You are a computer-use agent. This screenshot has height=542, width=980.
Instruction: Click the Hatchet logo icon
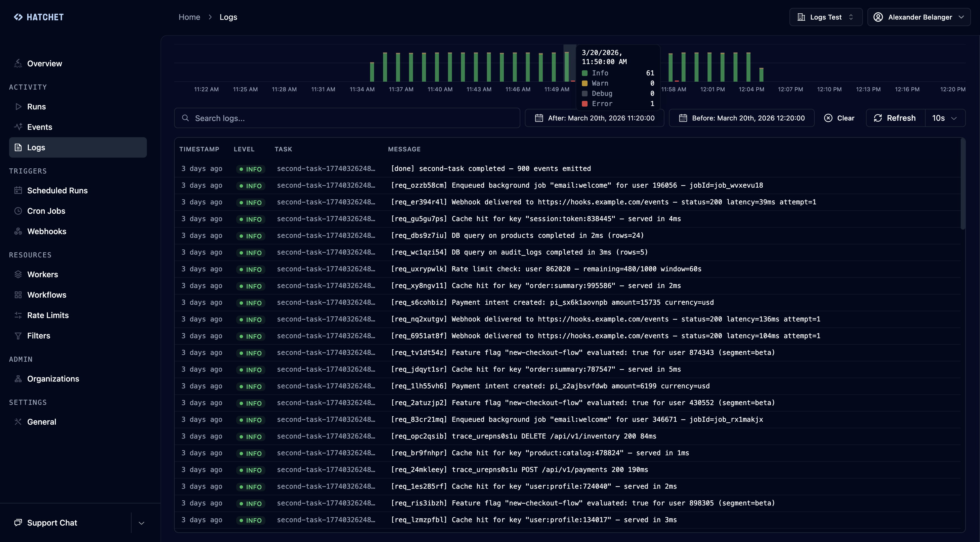click(18, 17)
